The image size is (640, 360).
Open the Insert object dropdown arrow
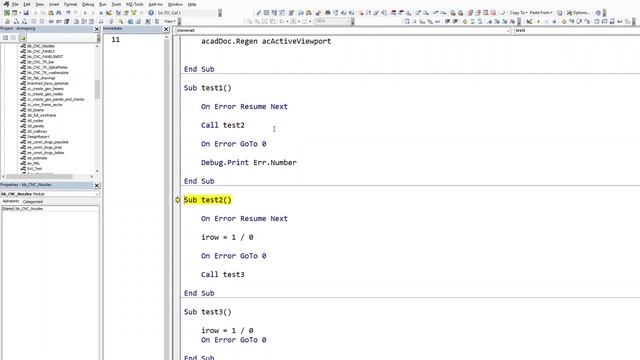pyautogui.click(x=20, y=13)
